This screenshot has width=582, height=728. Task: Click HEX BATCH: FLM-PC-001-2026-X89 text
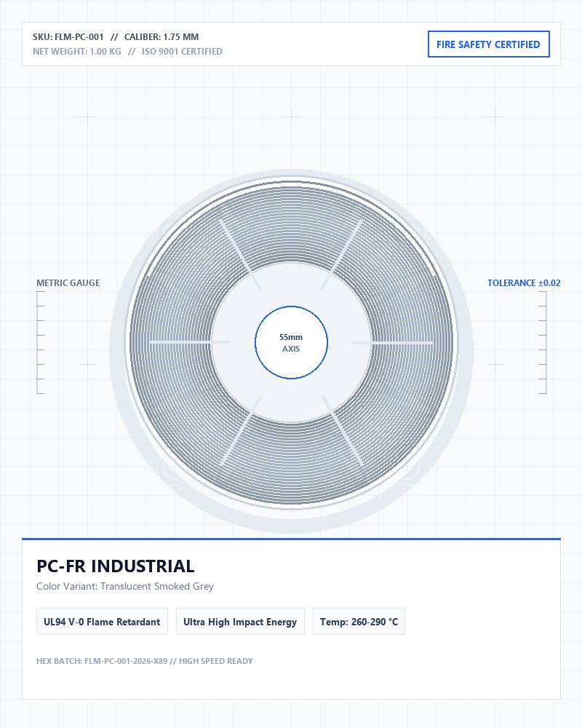[x=102, y=661]
